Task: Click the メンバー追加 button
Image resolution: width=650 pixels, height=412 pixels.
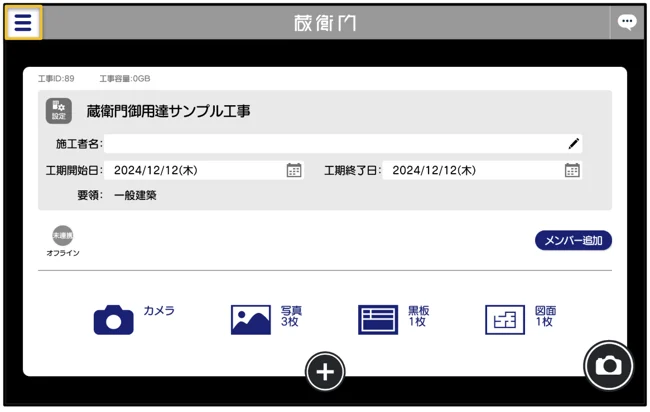Action: click(x=573, y=241)
